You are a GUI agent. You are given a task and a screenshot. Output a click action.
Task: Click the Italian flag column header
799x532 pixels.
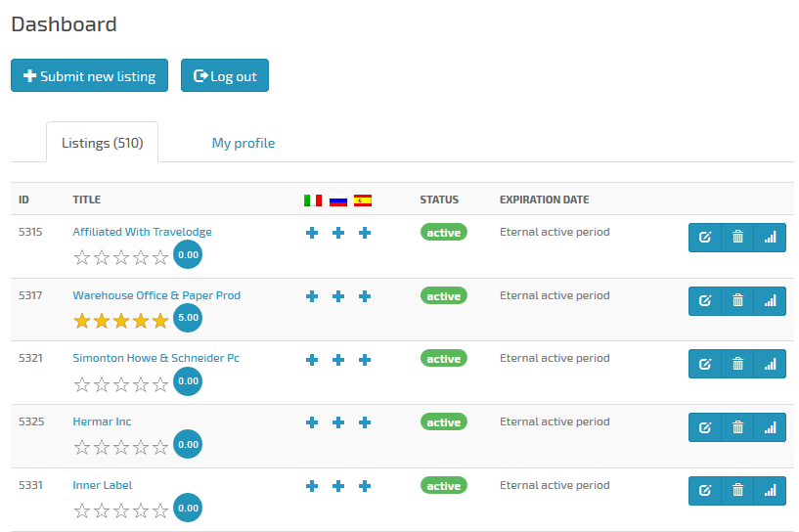312,200
